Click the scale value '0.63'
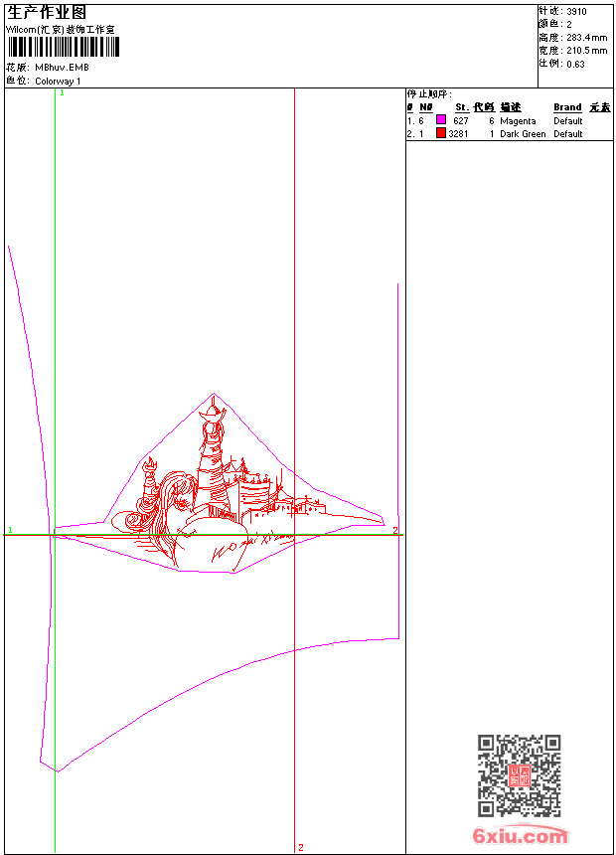 [575, 65]
